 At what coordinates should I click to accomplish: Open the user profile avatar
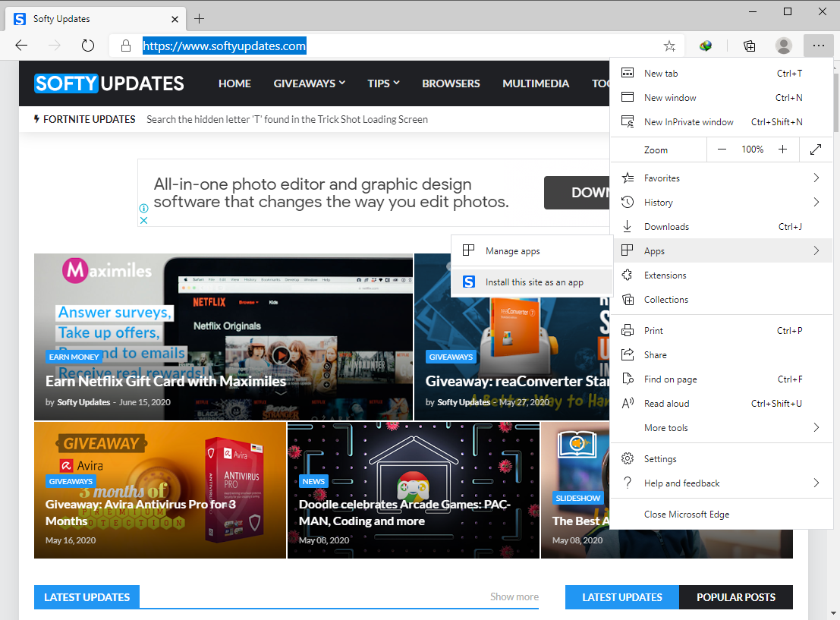(x=783, y=46)
